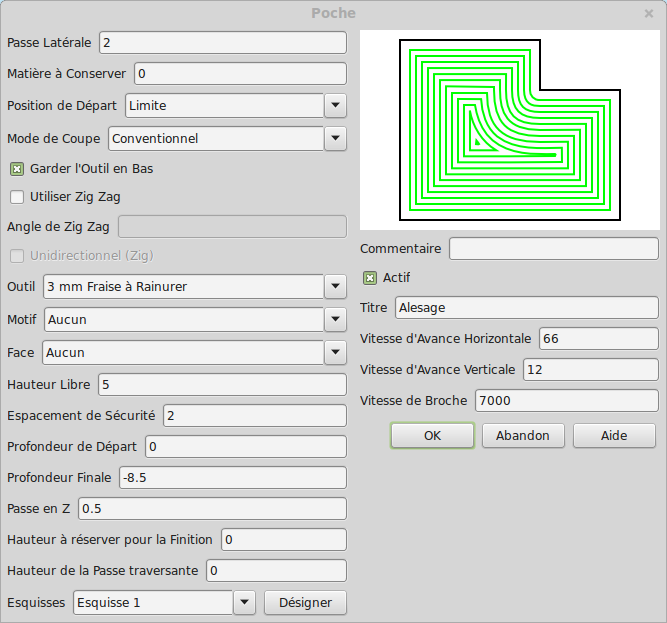Click into the Commentaire text field

coord(553,248)
